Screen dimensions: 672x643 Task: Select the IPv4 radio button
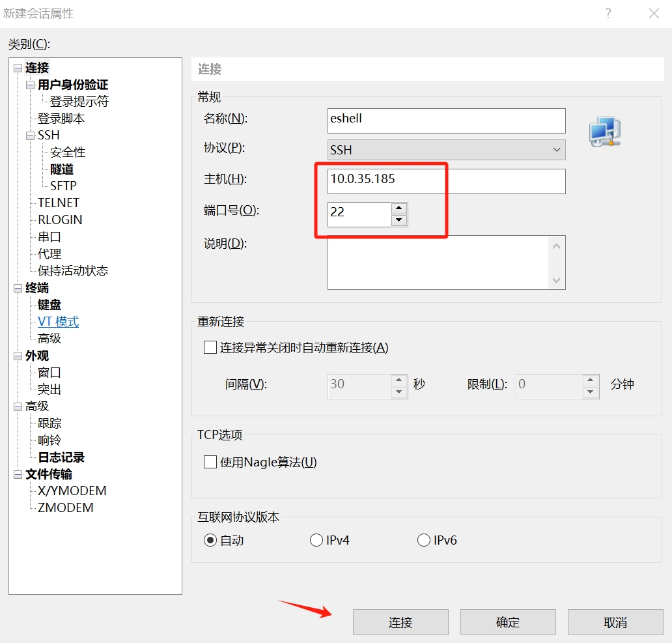click(316, 540)
